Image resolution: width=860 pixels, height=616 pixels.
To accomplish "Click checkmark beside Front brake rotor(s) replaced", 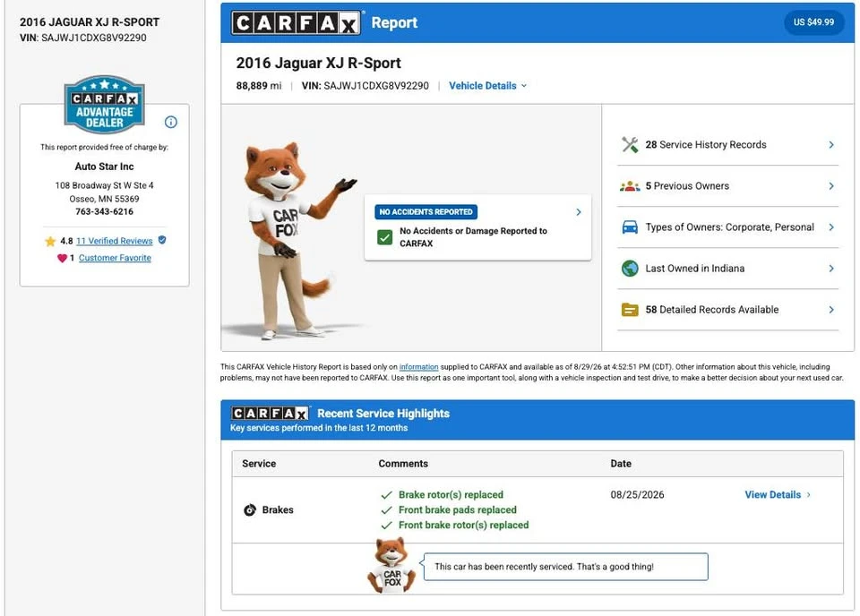I will tap(387, 526).
